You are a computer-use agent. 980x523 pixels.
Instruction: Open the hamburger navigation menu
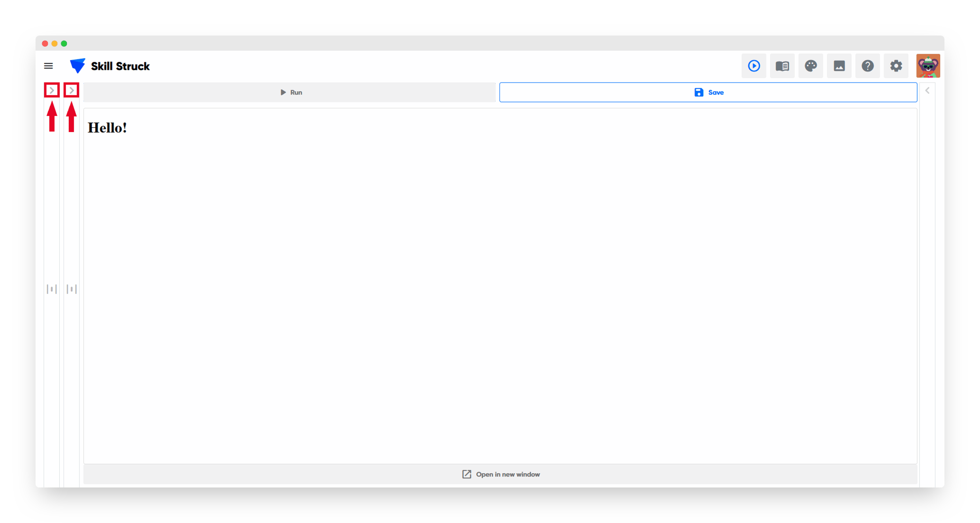pyautogui.click(x=48, y=65)
